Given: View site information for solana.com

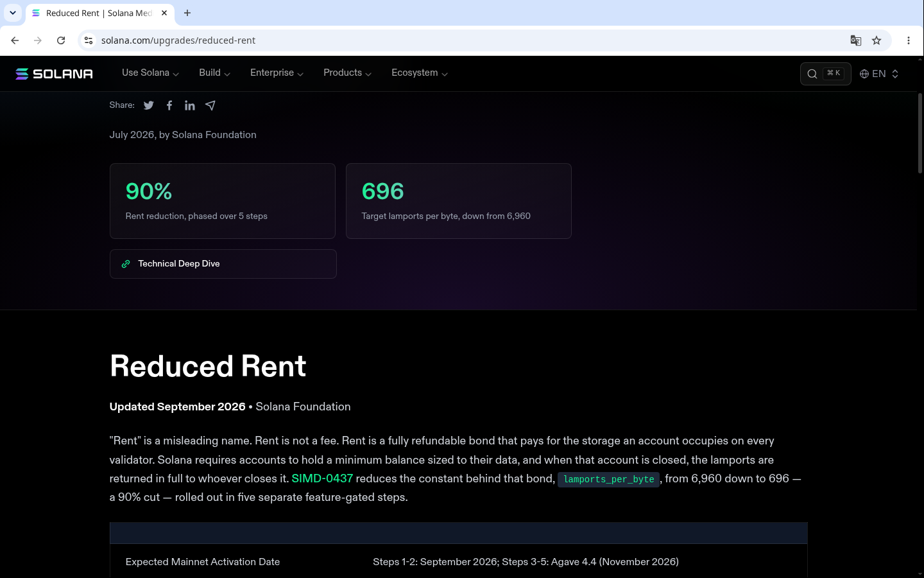Looking at the screenshot, I should coord(89,40).
